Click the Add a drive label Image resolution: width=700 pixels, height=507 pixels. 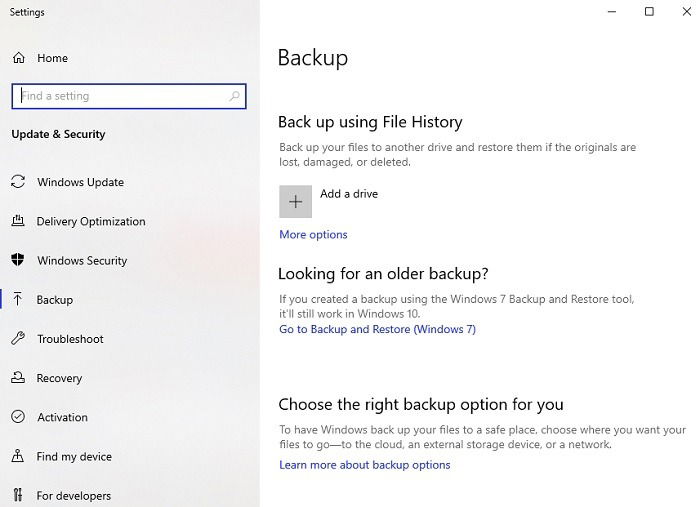pyautogui.click(x=349, y=194)
